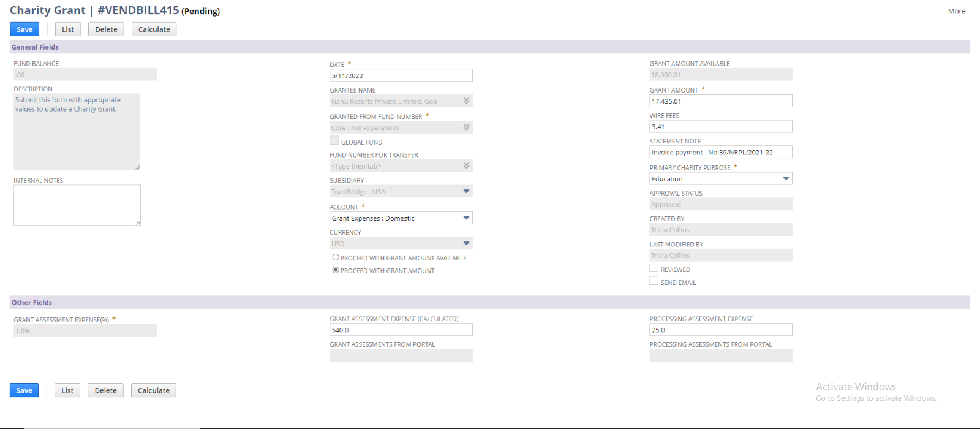Click the Wire Fees field
The image size is (980, 429).
720,127
